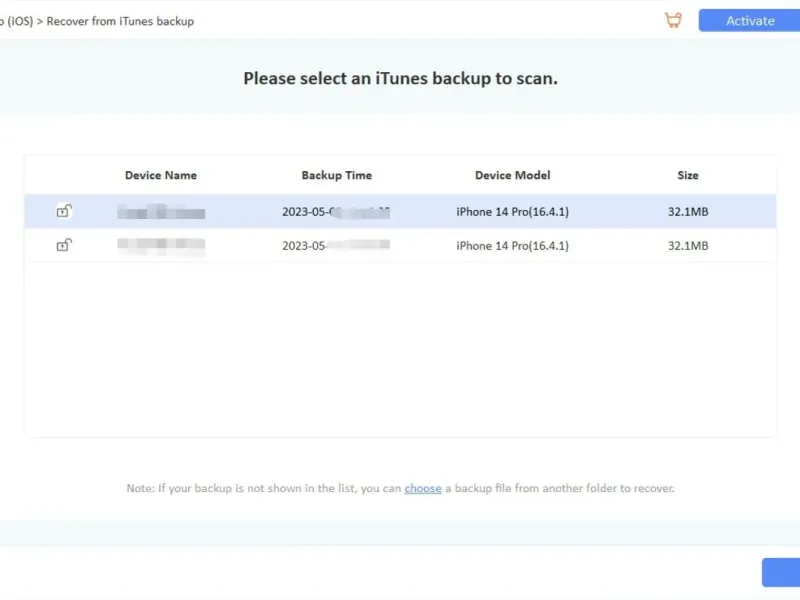800x600 pixels.
Task: Click the "Recover from iTunes backup" breadcrumb
Action: (x=120, y=21)
